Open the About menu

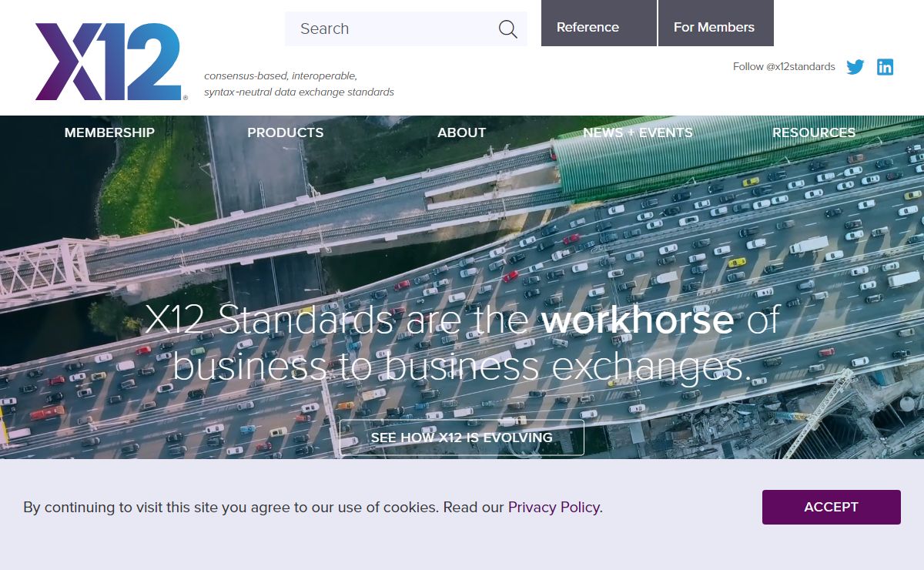461,132
